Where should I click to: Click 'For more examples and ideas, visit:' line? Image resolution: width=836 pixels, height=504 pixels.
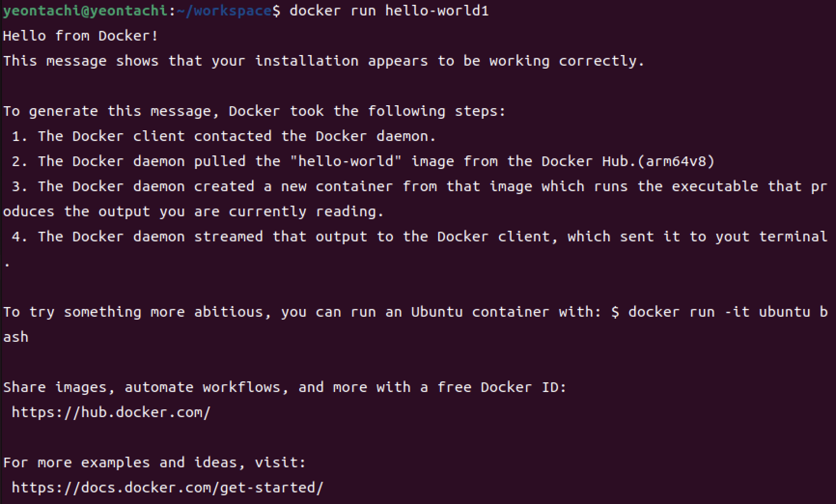click(154, 462)
